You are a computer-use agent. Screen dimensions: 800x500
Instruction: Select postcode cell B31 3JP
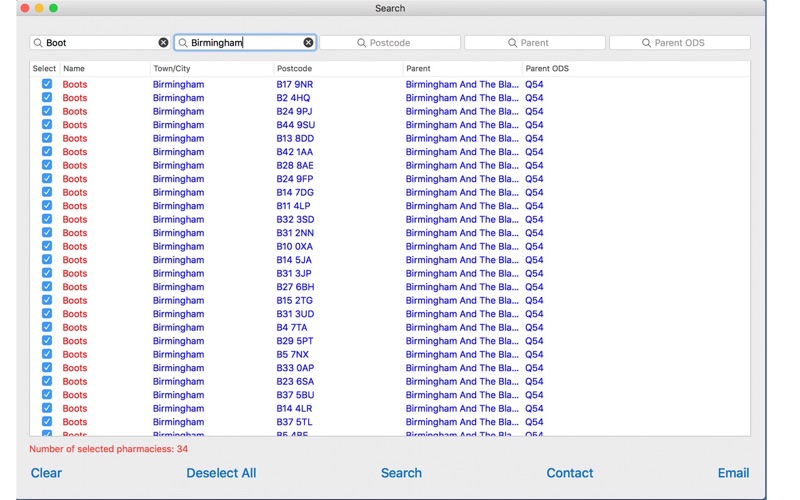(x=294, y=273)
